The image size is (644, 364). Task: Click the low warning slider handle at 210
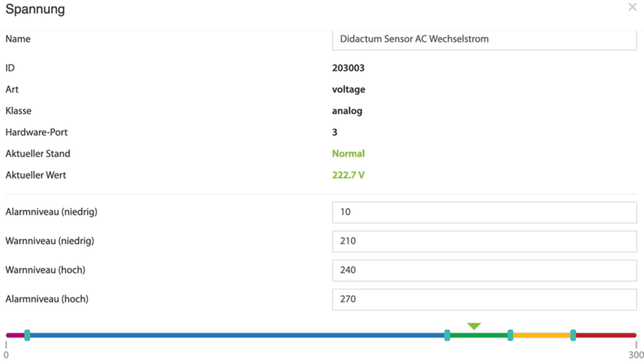447,336
